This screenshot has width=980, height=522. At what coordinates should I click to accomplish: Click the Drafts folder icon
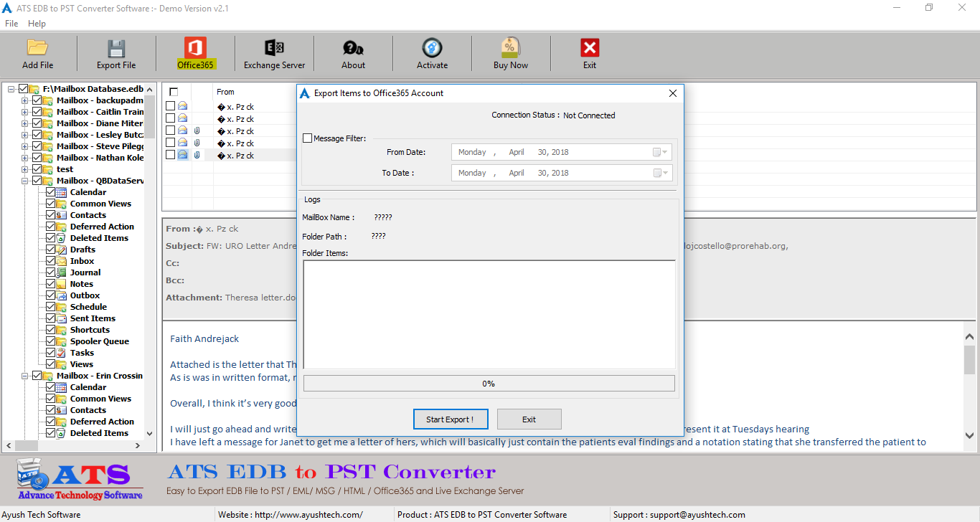[62, 250]
